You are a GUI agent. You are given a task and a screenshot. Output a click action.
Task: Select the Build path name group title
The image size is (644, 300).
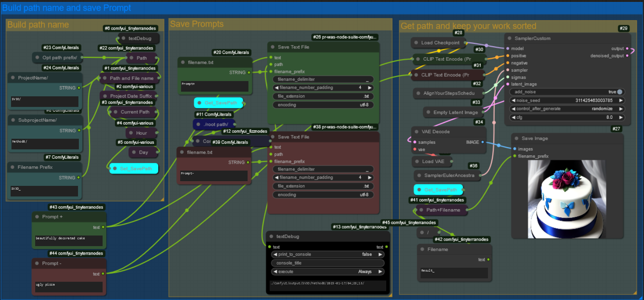pyautogui.click(x=38, y=25)
